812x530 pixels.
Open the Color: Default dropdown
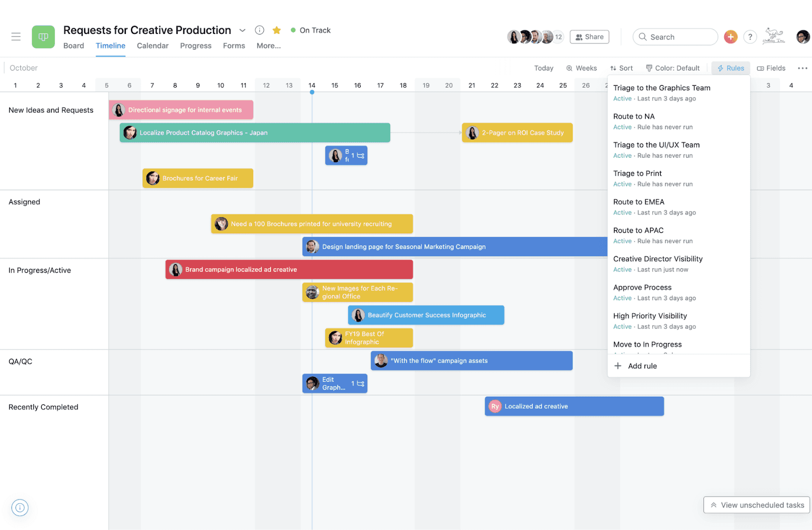(x=673, y=67)
